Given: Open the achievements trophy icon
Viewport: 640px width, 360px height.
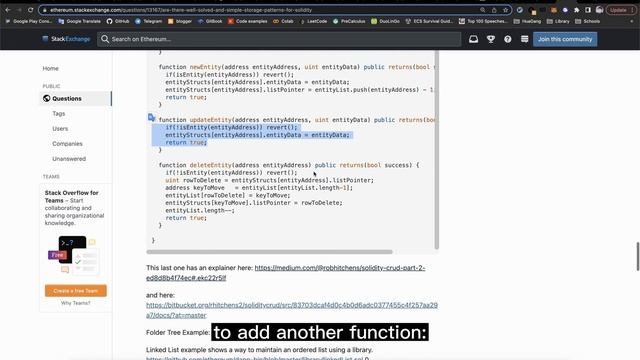Looking at the screenshot, I should pos(491,39).
